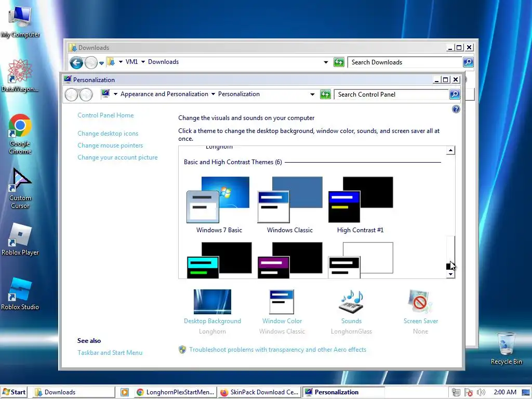The height and width of the screenshot is (399, 532).
Task: Select the Windows Classic theme
Action: tap(290, 205)
